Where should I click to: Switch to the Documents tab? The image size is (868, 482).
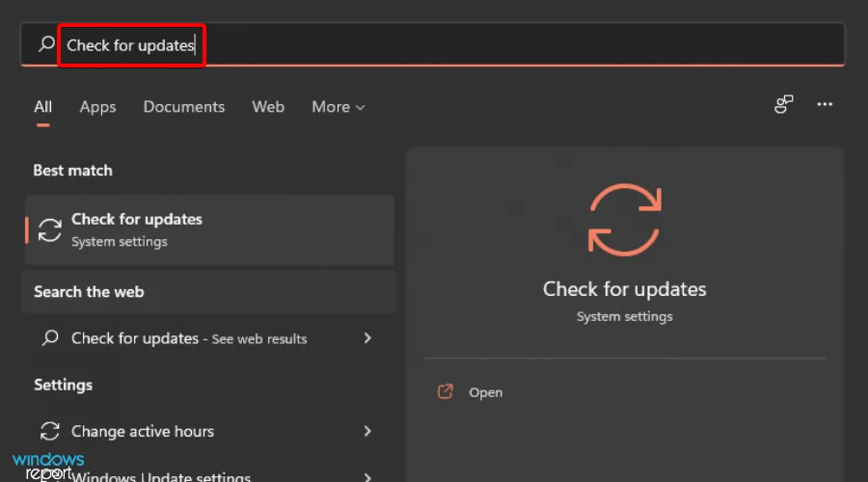(x=183, y=107)
